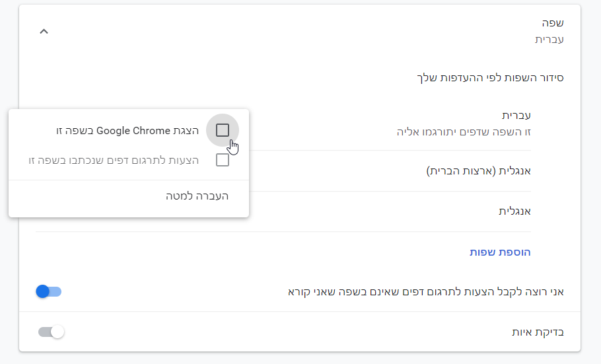Click the white knob of the spell-check toggle
This screenshot has width=601, height=364.
pyautogui.click(x=57, y=332)
